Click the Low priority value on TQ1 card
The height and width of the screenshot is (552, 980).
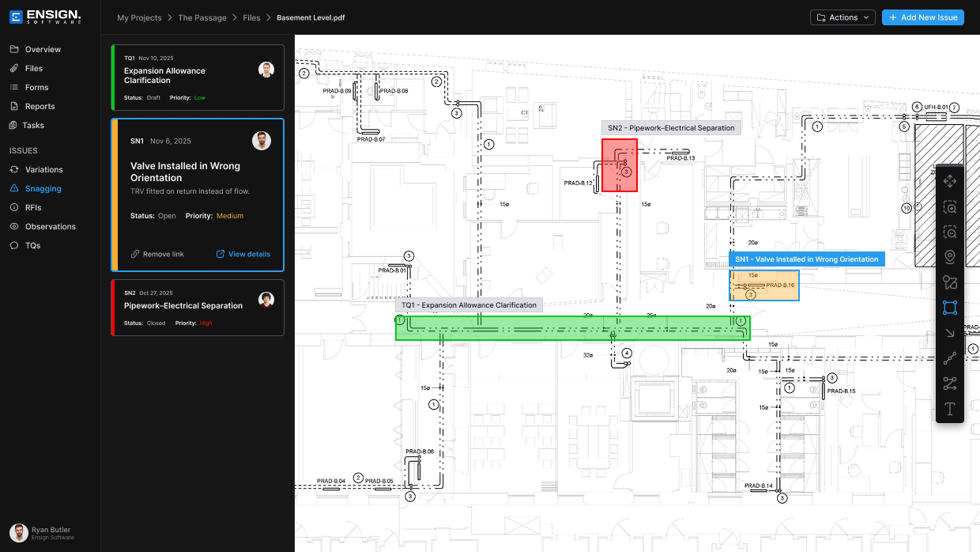[200, 97]
